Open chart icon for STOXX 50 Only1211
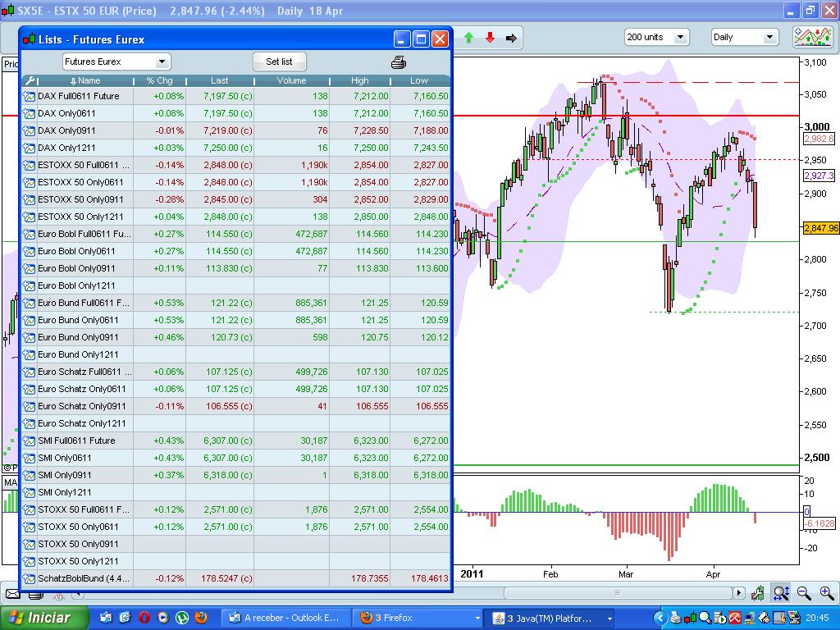 click(29, 561)
